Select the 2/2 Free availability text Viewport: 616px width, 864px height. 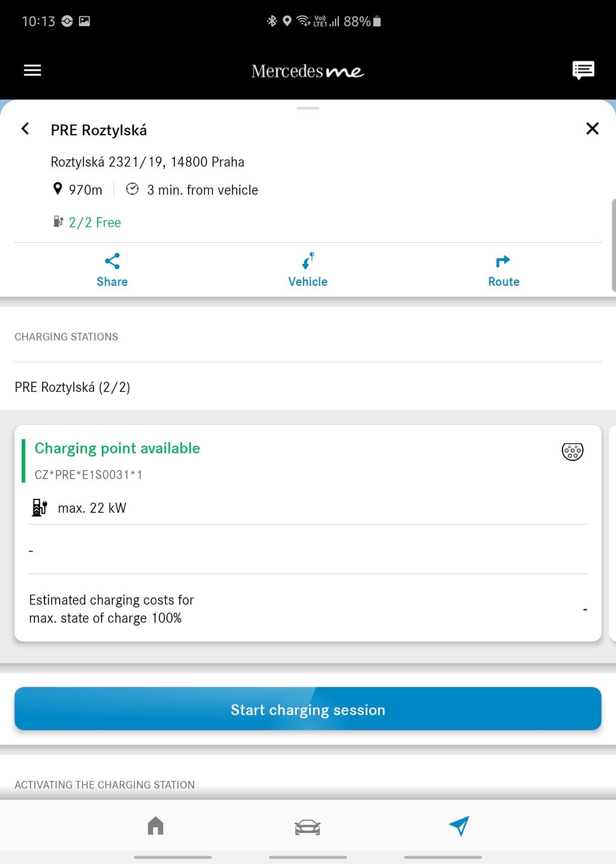(95, 223)
